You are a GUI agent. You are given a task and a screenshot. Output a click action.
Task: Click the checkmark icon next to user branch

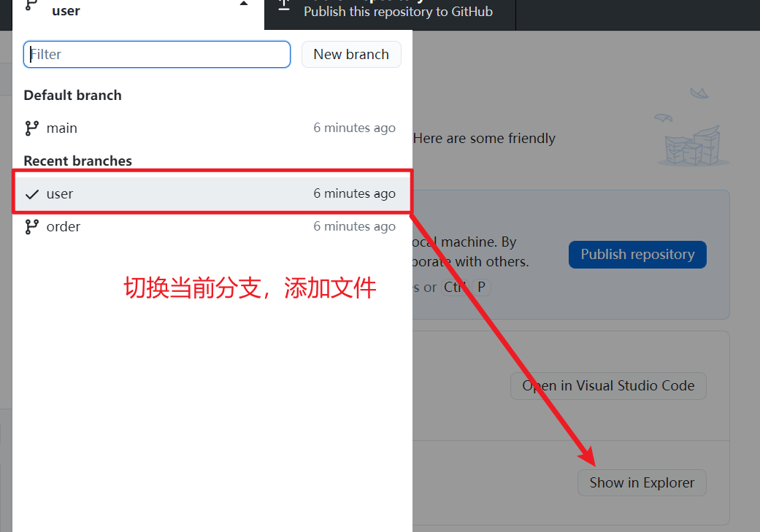[31, 194]
